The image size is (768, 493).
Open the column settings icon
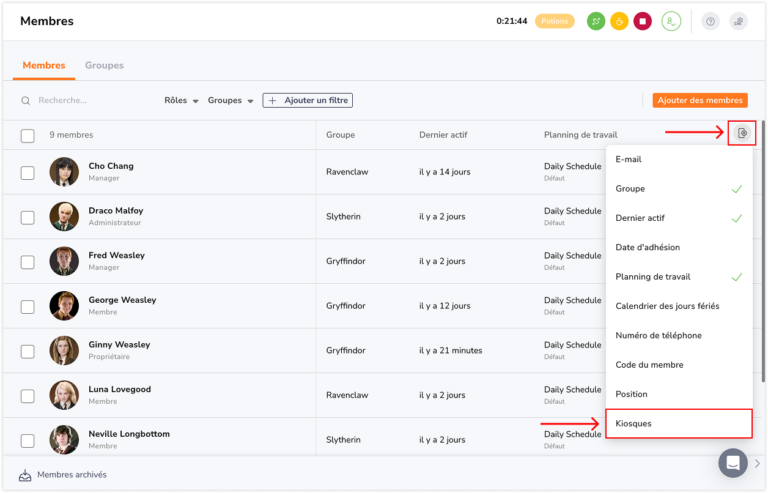click(742, 133)
